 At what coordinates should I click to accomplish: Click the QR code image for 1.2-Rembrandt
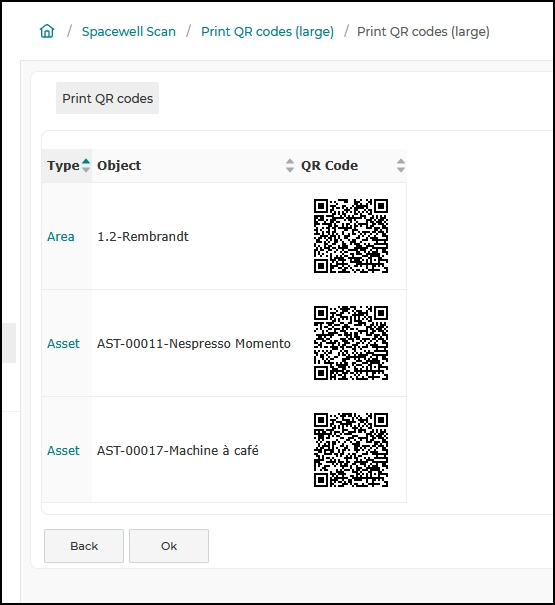click(x=351, y=236)
